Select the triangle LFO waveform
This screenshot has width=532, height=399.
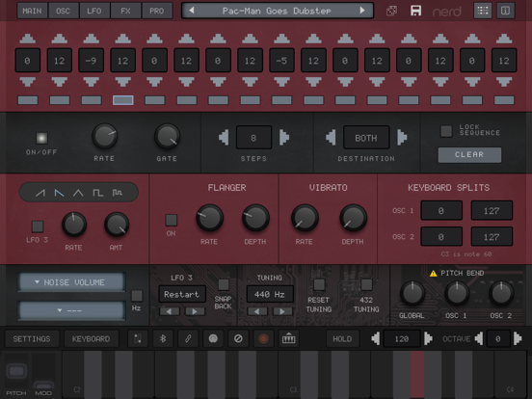(78, 193)
